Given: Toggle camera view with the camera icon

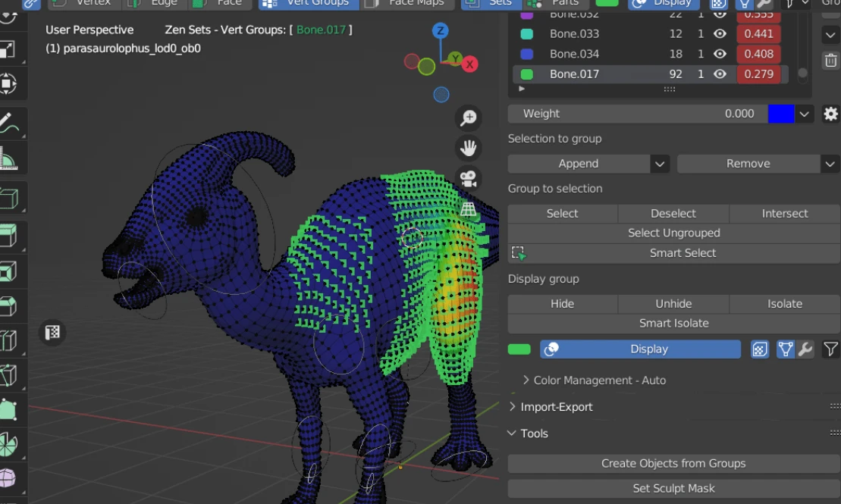Looking at the screenshot, I should (469, 179).
